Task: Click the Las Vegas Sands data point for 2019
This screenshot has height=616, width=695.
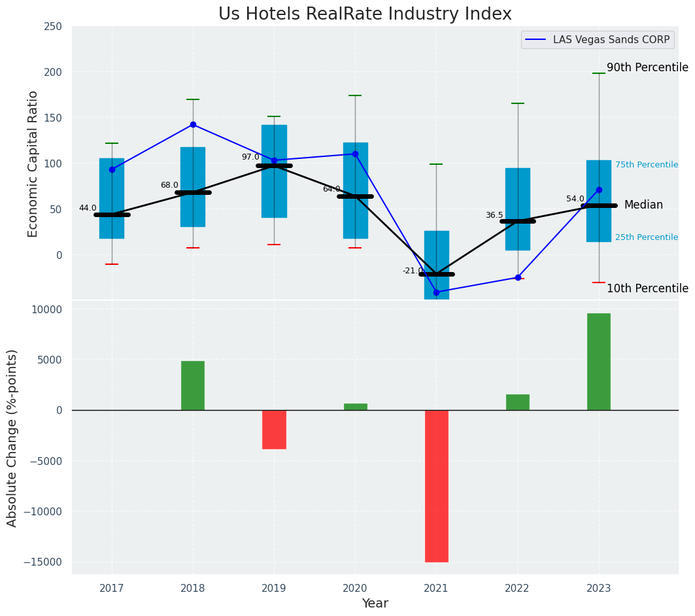Action: coord(274,160)
